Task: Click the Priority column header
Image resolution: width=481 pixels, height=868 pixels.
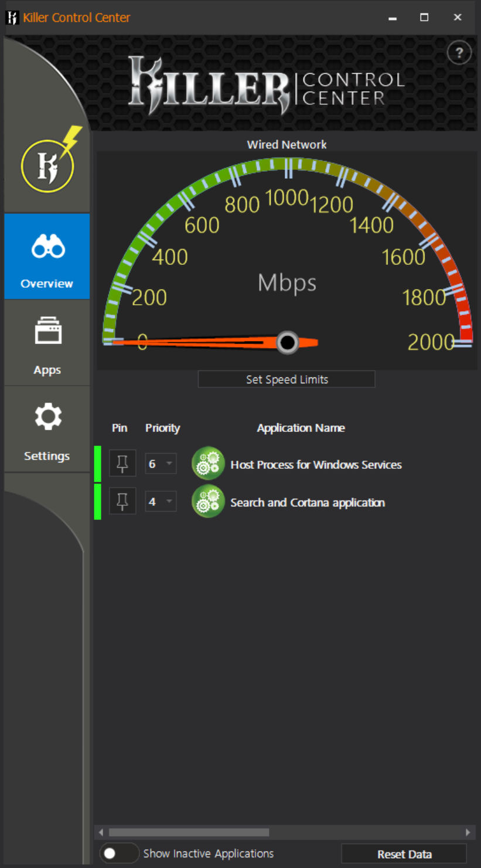Action: (x=162, y=428)
